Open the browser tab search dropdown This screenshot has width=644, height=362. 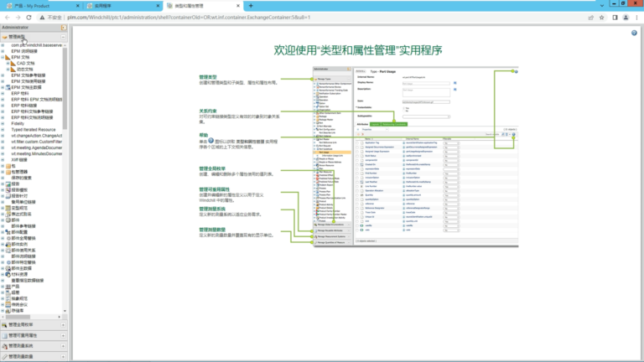coord(602,6)
